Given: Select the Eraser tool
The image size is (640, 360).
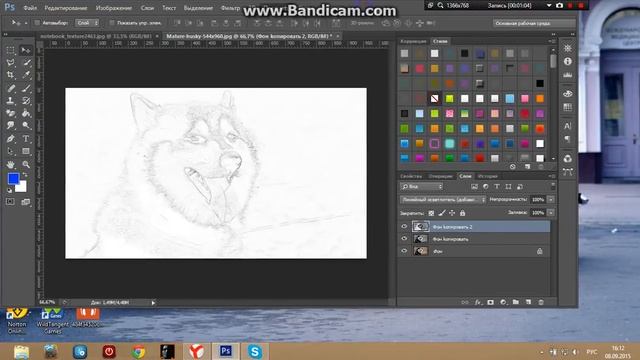Looking at the screenshot, I should pos(10,113).
